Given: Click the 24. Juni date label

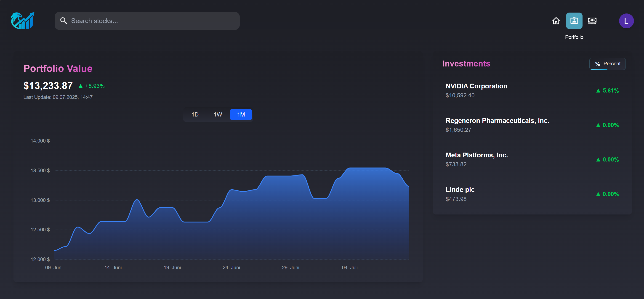Looking at the screenshot, I should 232,268.
